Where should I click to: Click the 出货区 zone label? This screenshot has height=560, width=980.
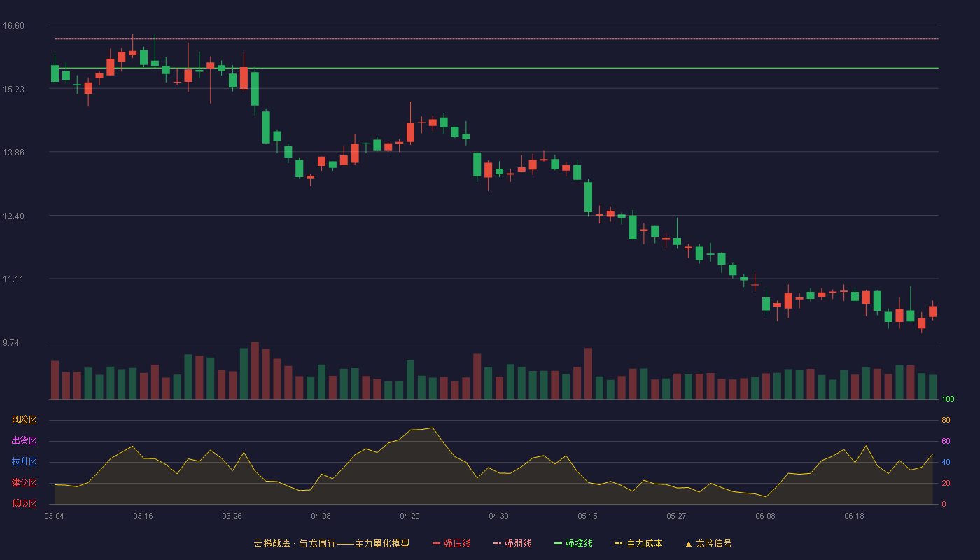point(24,441)
